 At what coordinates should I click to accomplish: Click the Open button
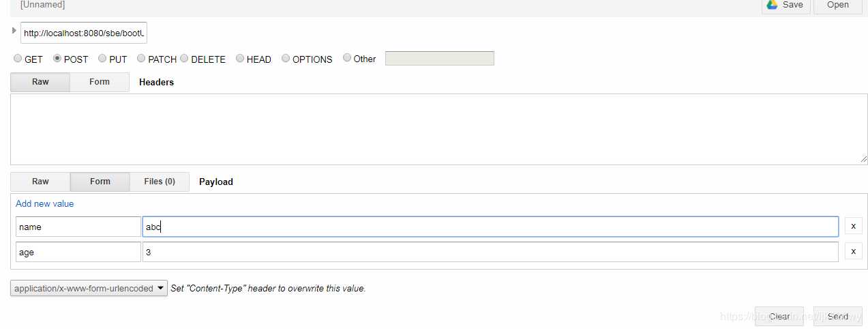[x=838, y=5]
